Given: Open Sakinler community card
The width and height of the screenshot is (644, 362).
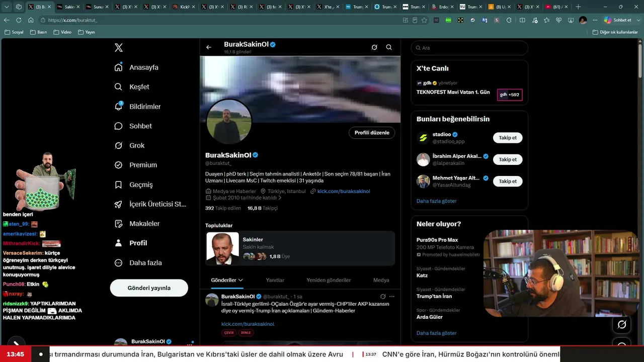Looking at the screenshot, I should click(300, 248).
